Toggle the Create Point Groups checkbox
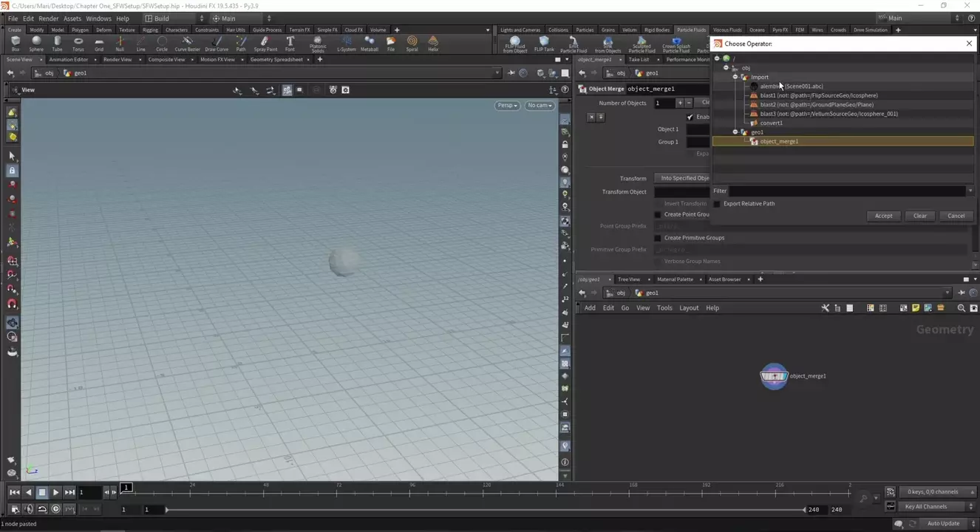Viewport: 980px width, 532px height. click(x=658, y=214)
